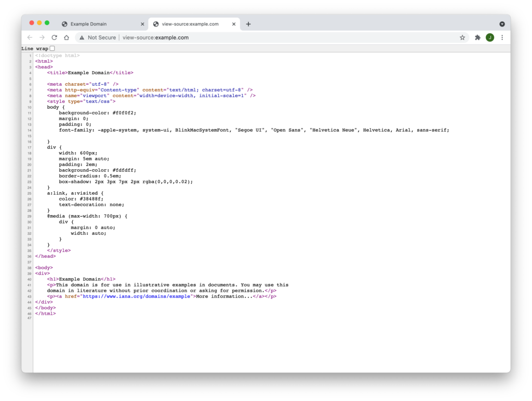Click the Not Secure label text
Viewport: 532px width, 401px height.
102,37
